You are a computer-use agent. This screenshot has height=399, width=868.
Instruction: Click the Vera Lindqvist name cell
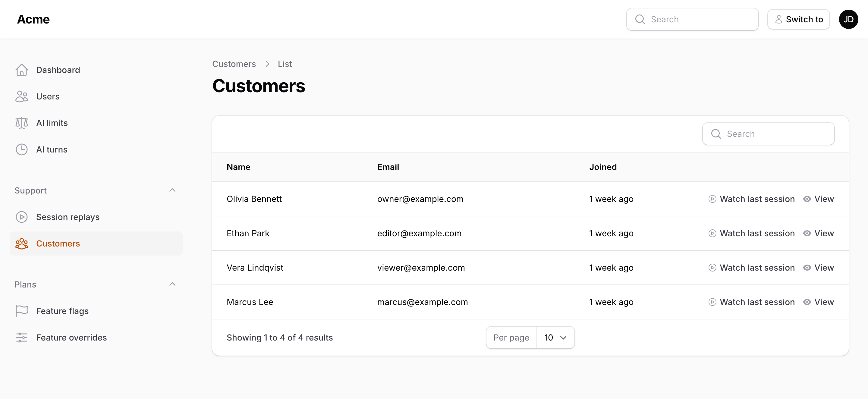tap(255, 268)
